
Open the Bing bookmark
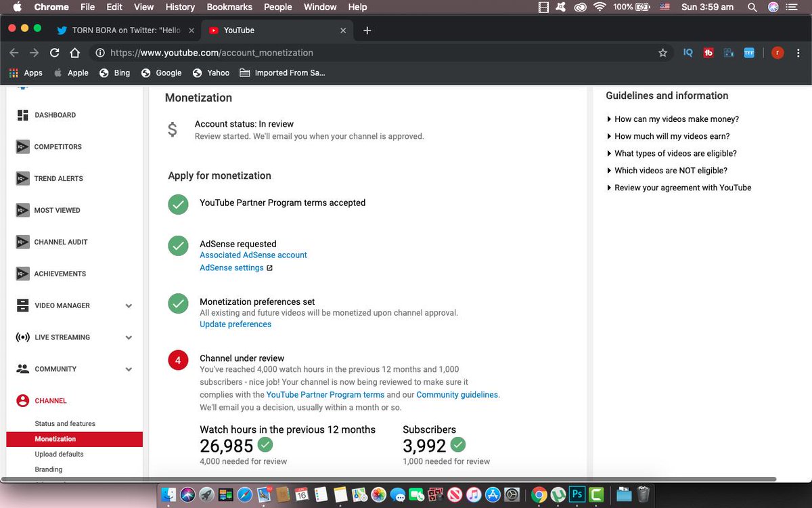pyautogui.click(x=114, y=72)
